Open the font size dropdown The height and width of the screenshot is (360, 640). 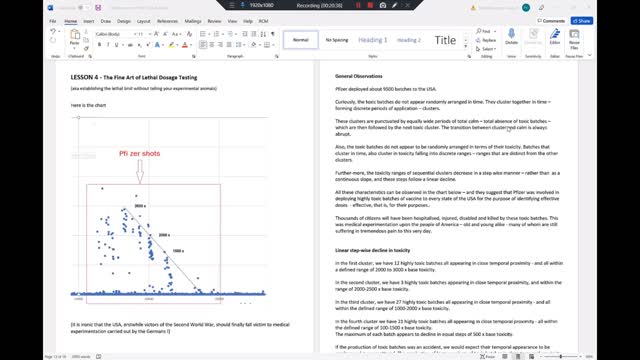coord(150,34)
